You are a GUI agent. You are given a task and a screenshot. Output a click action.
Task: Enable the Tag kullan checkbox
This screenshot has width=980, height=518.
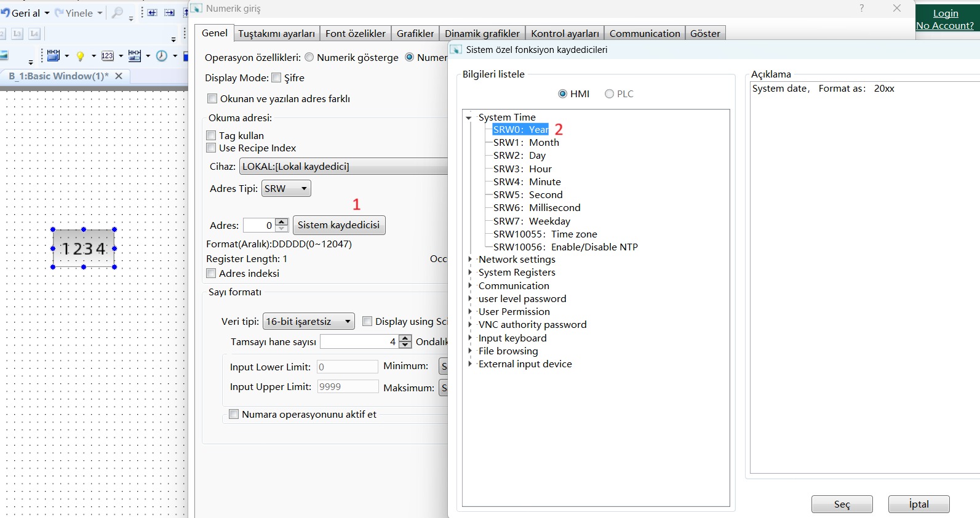[x=212, y=135]
